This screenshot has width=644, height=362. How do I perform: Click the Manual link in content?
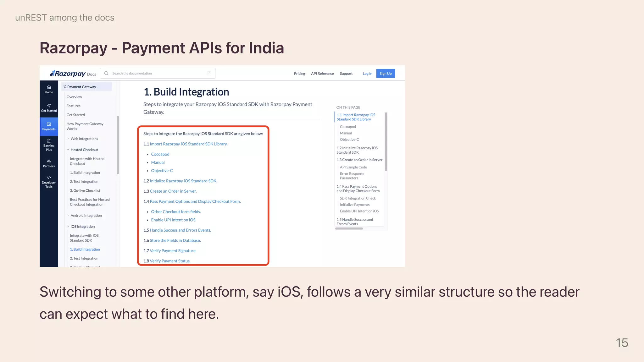click(x=158, y=162)
